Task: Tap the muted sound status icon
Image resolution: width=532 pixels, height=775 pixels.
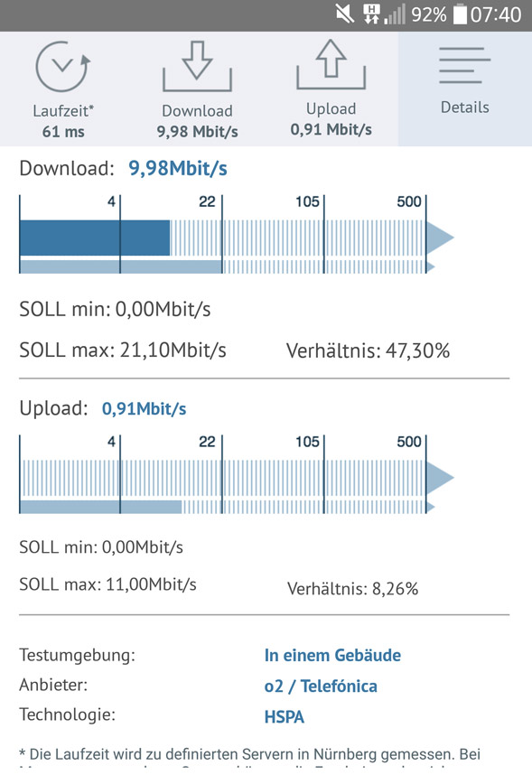Action: pyautogui.click(x=345, y=14)
